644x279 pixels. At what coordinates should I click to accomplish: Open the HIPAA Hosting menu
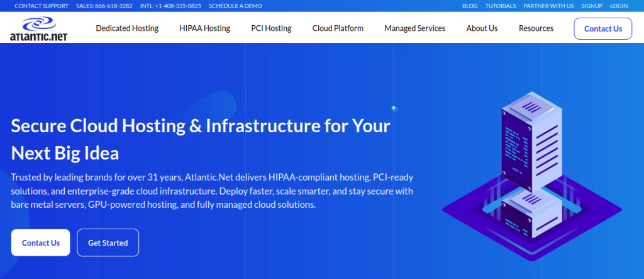204,28
